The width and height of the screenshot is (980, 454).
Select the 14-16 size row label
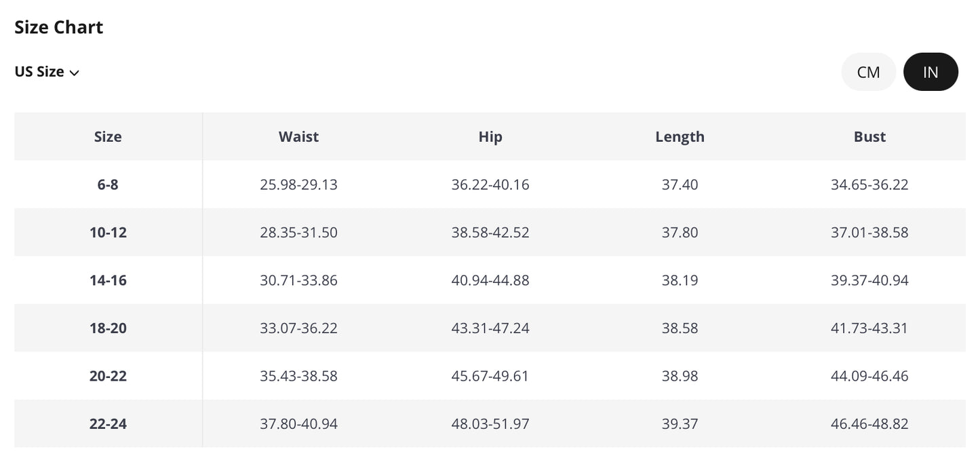[x=108, y=280]
